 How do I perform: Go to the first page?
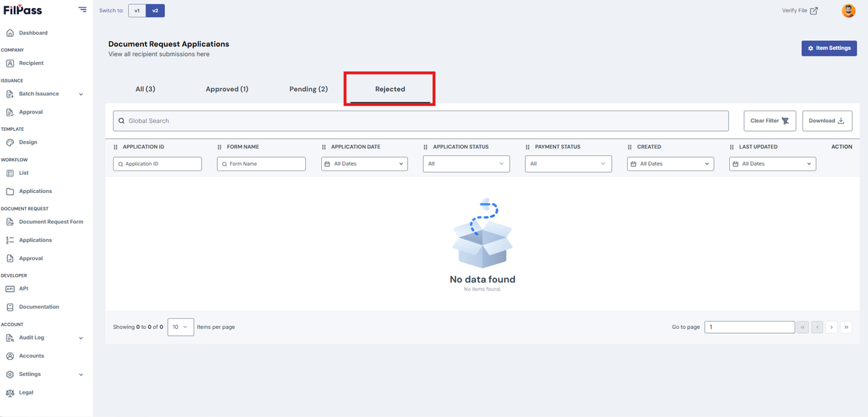(x=803, y=327)
